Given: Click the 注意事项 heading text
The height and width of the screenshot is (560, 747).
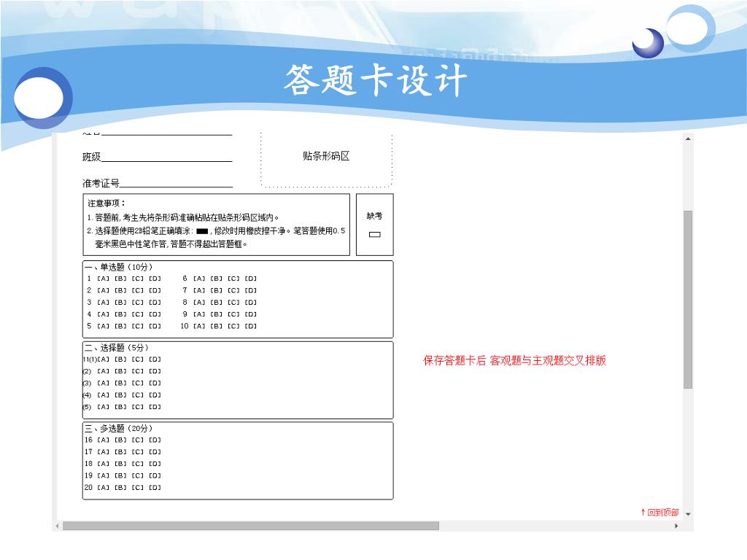Looking at the screenshot, I should 107,203.
